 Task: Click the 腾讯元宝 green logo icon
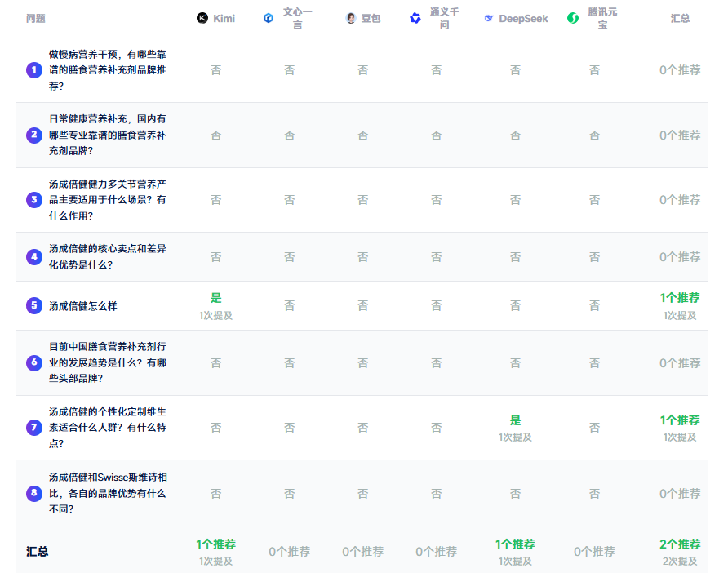click(x=573, y=18)
